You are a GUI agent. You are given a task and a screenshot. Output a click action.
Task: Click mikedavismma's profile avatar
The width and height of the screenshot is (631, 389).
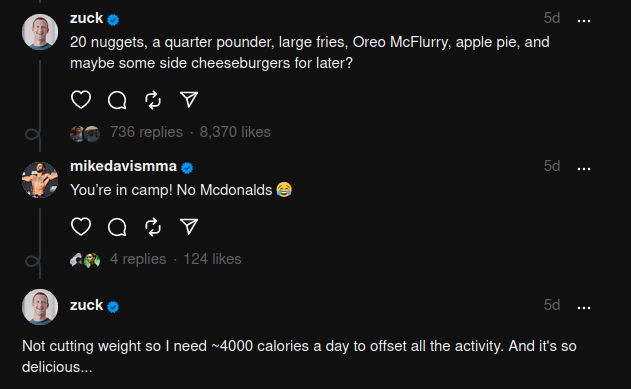pos(40,180)
